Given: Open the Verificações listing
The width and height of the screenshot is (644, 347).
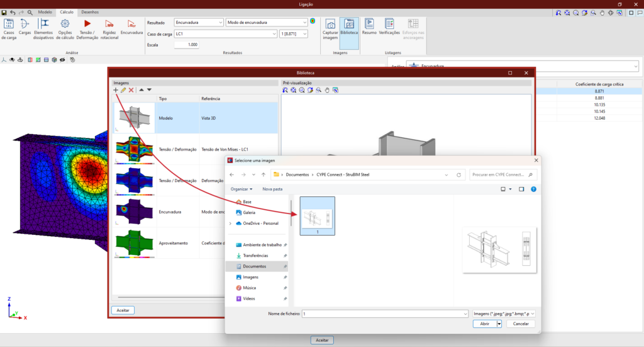Looking at the screenshot, I should (x=389, y=27).
